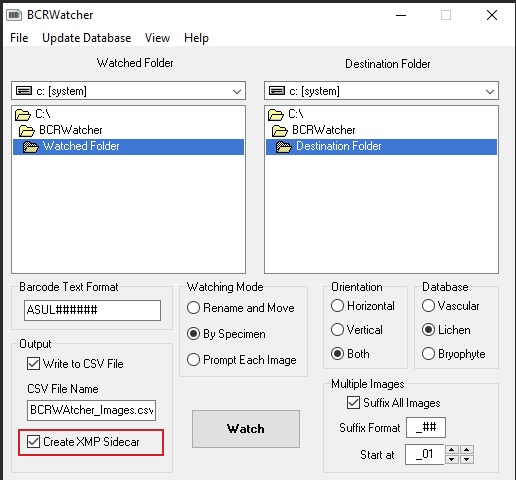Choose the Vascular database option
The width and height of the screenshot is (516, 480).
[x=428, y=306]
